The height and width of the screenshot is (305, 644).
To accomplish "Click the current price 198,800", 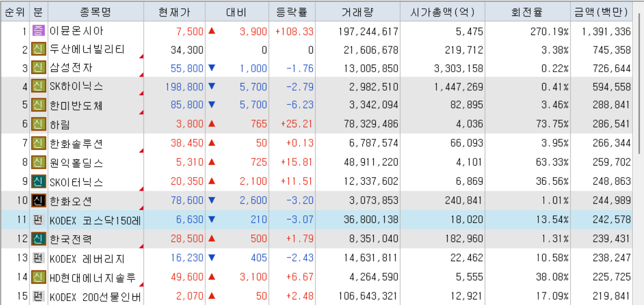I will pyautogui.click(x=184, y=87).
